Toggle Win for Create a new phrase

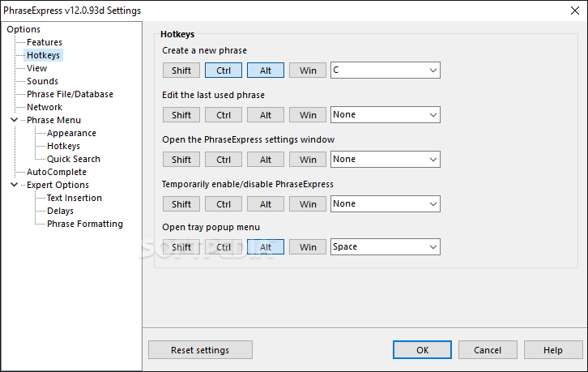click(308, 71)
